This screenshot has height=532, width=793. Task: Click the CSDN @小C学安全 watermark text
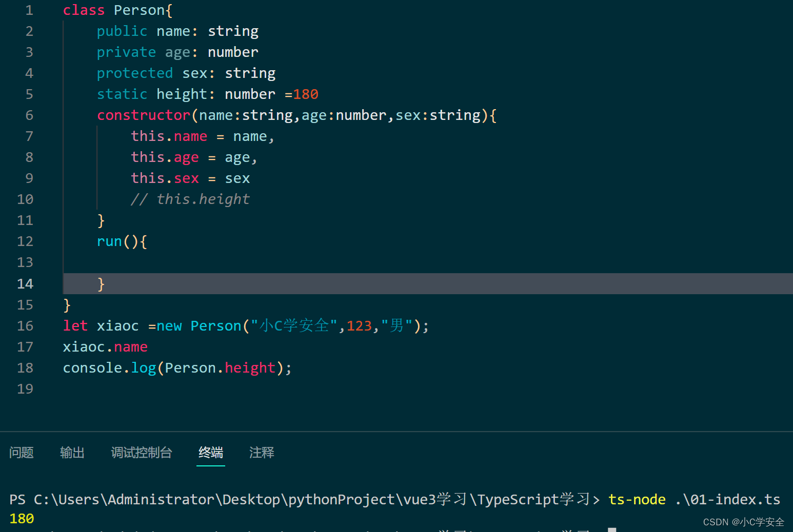tap(743, 522)
